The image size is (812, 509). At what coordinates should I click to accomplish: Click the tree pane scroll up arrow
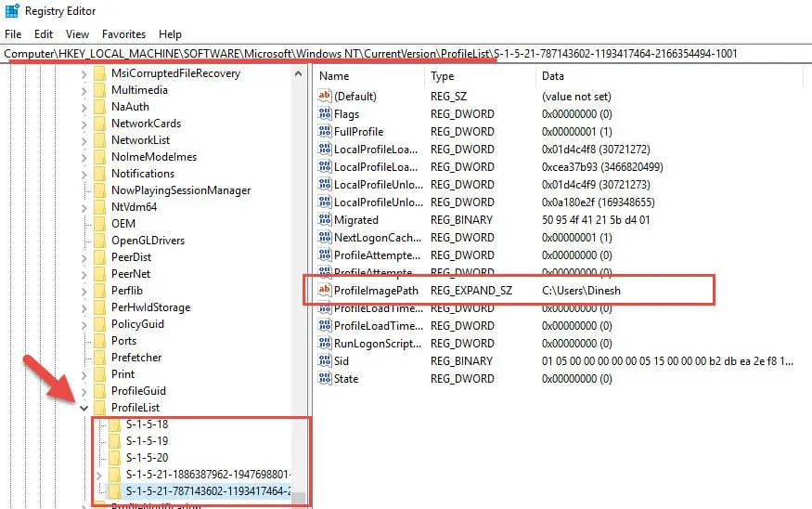point(298,74)
